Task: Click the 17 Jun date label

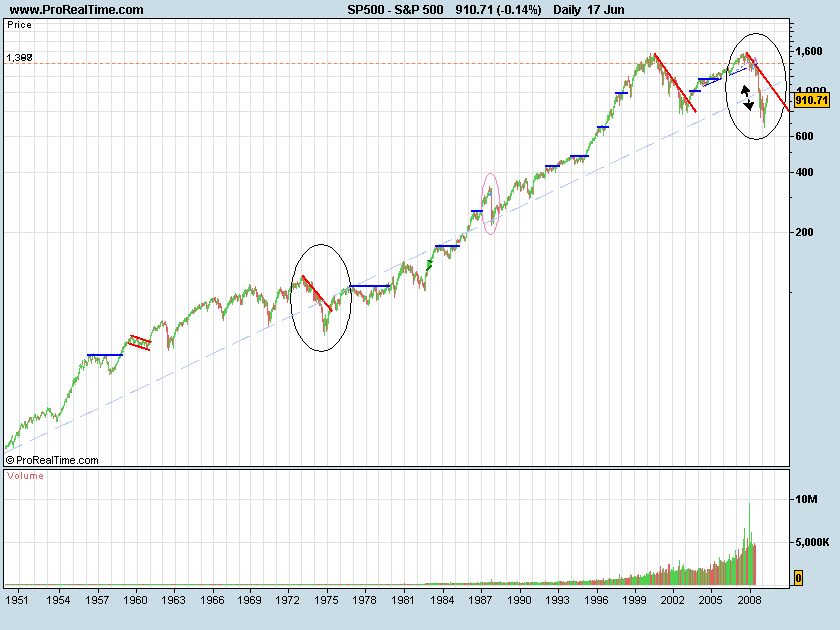Action: 605,10
